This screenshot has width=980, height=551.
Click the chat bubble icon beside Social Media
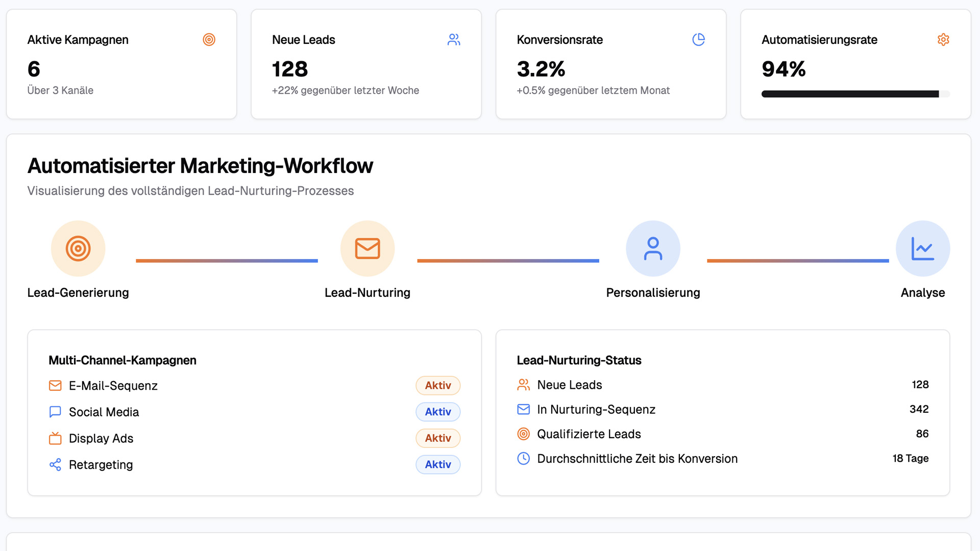click(x=55, y=412)
